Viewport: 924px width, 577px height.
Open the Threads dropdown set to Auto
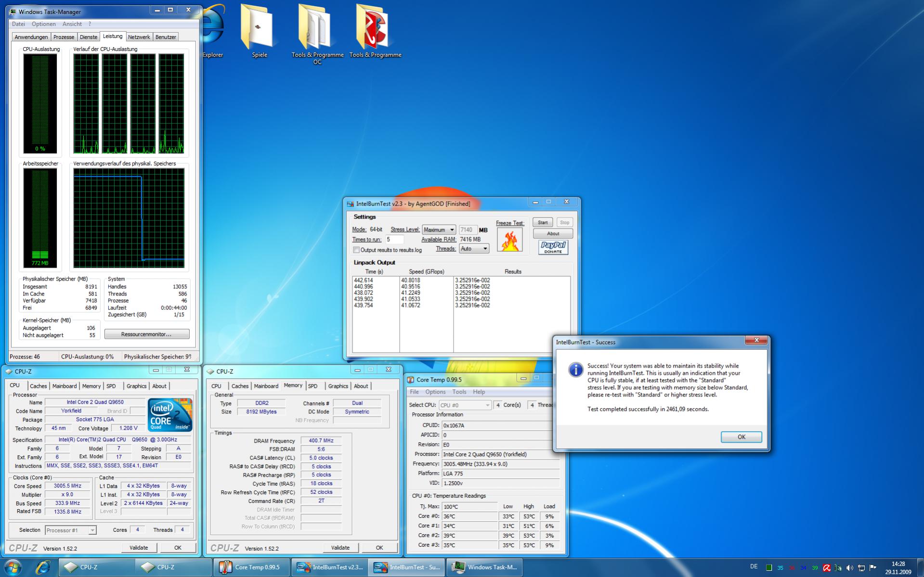(474, 248)
